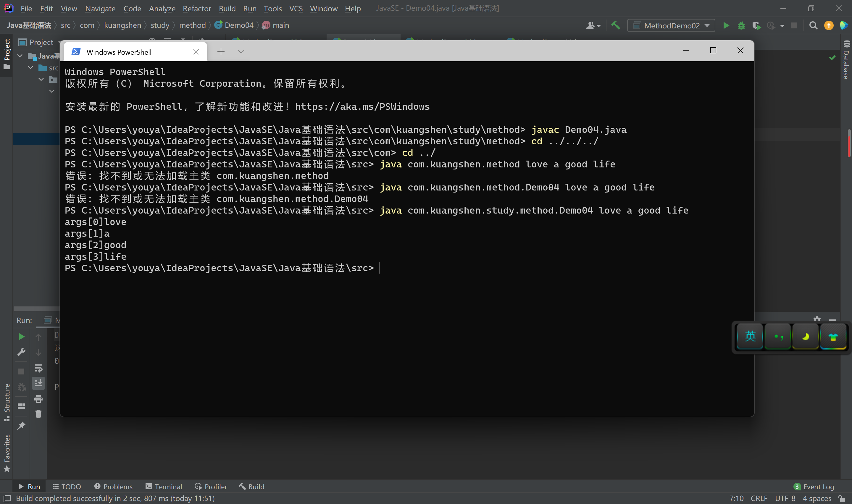Toggle the English/Chinese input mode button
Screen dimensions: 852x504
tap(750, 337)
